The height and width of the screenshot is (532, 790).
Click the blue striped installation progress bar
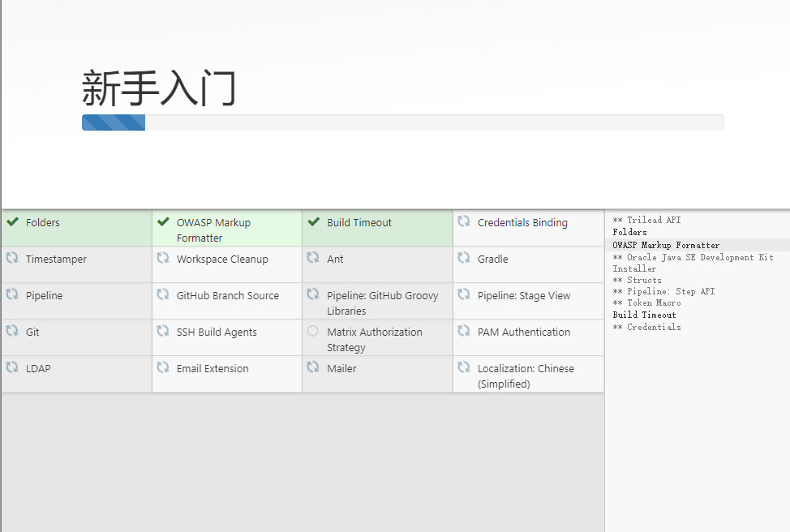(114, 122)
